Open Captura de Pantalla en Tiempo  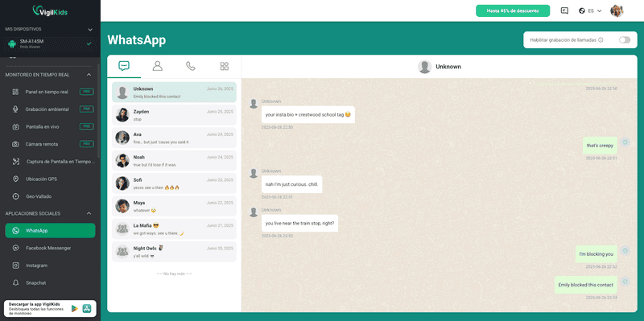click(x=50, y=162)
